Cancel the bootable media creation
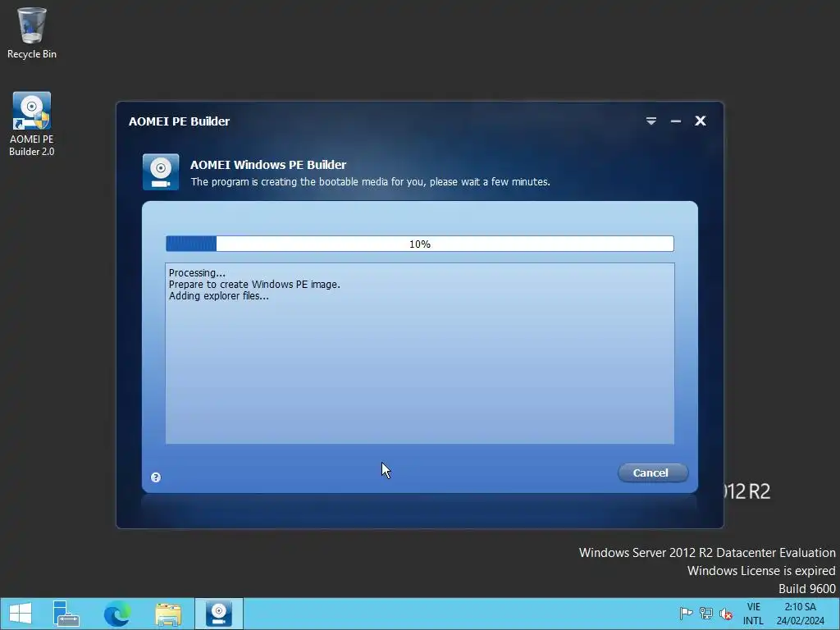The width and height of the screenshot is (840, 630). pos(652,472)
